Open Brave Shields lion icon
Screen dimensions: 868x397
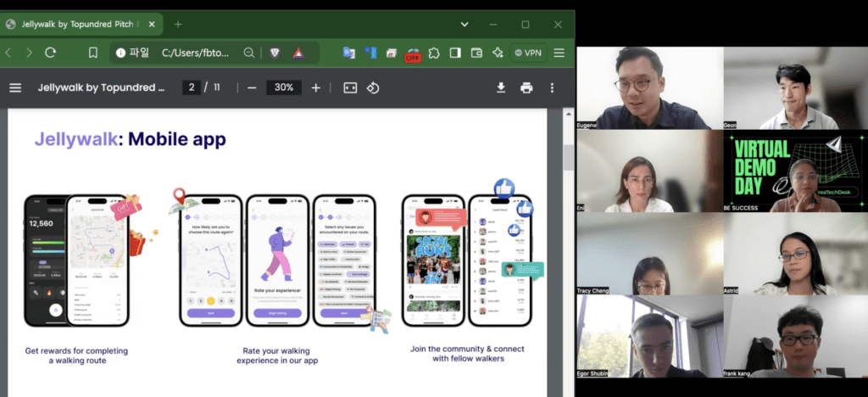275,53
